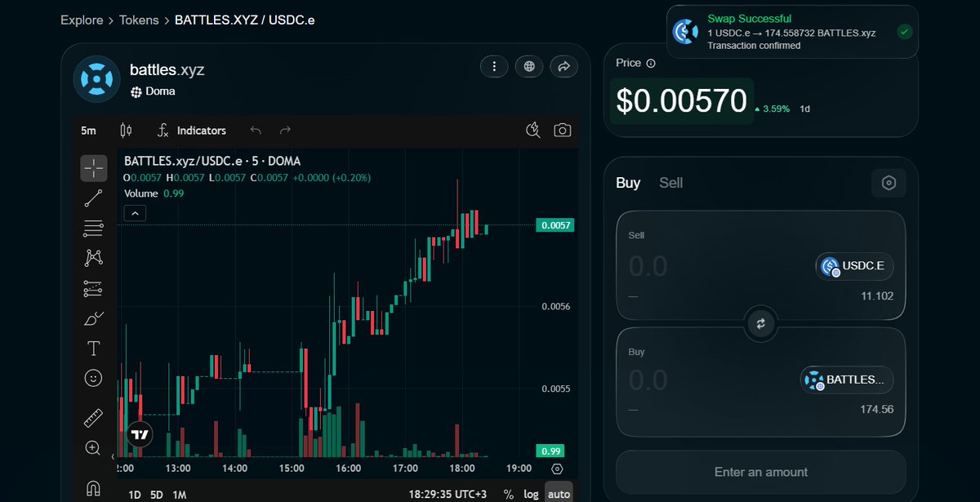Click the BATTLES balance 174.56
The width and height of the screenshot is (980, 502).
(877, 409)
